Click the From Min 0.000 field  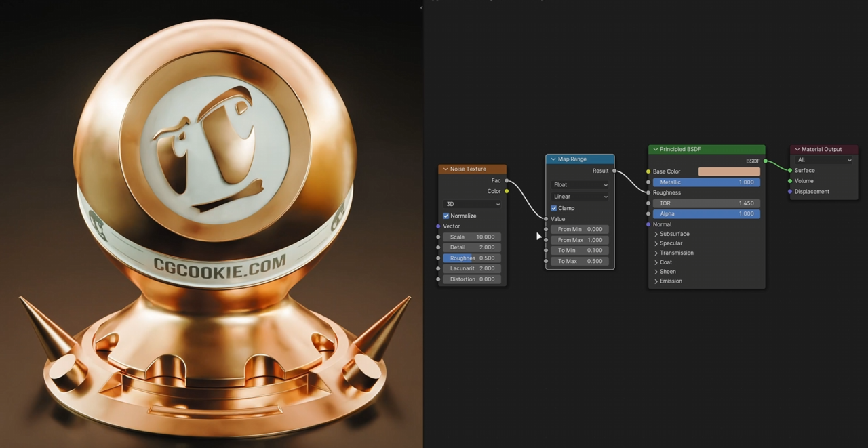[x=580, y=229]
